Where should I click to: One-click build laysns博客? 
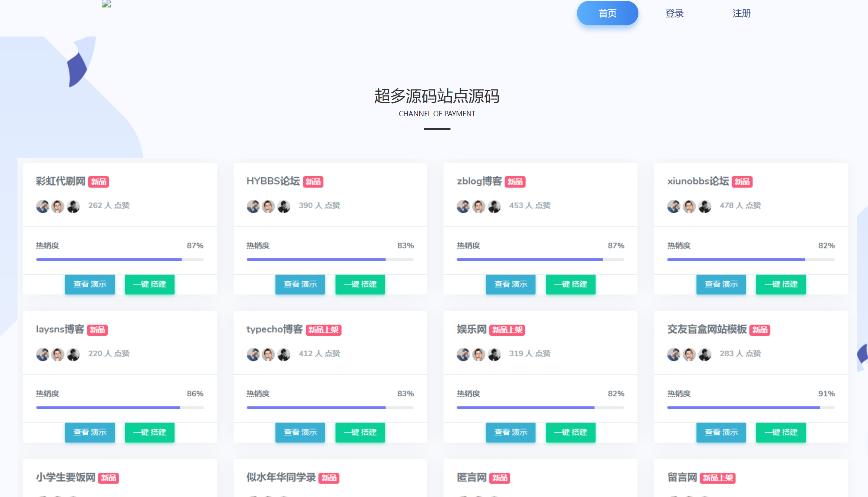(x=150, y=432)
